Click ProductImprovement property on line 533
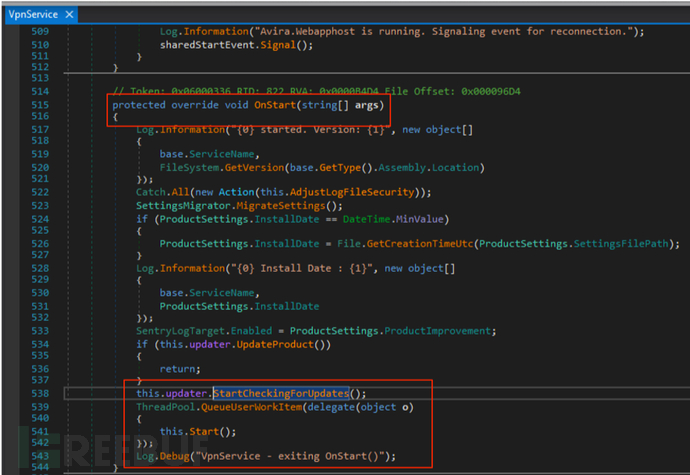This screenshot has height=475, width=690. (437, 331)
